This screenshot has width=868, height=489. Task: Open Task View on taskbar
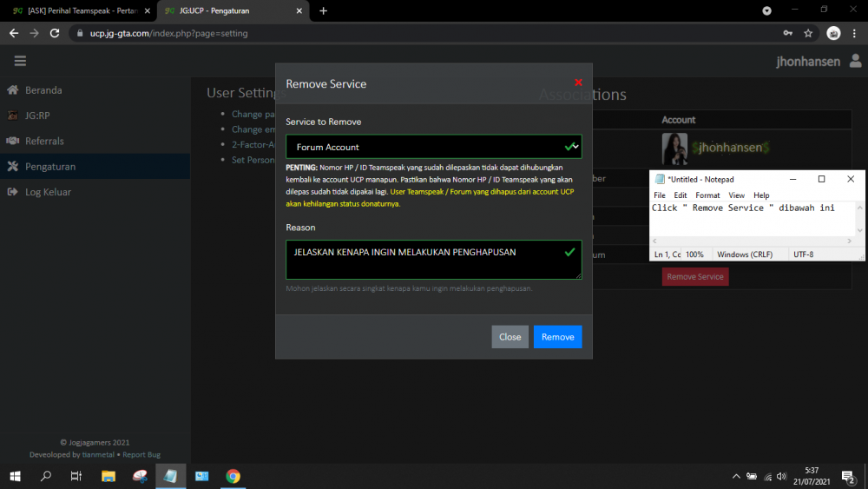coord(76,476)
